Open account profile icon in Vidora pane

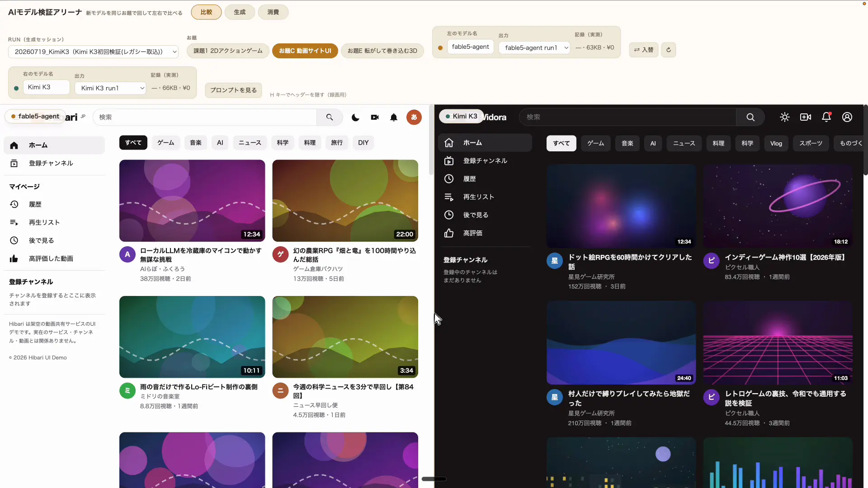coord(847,117)
